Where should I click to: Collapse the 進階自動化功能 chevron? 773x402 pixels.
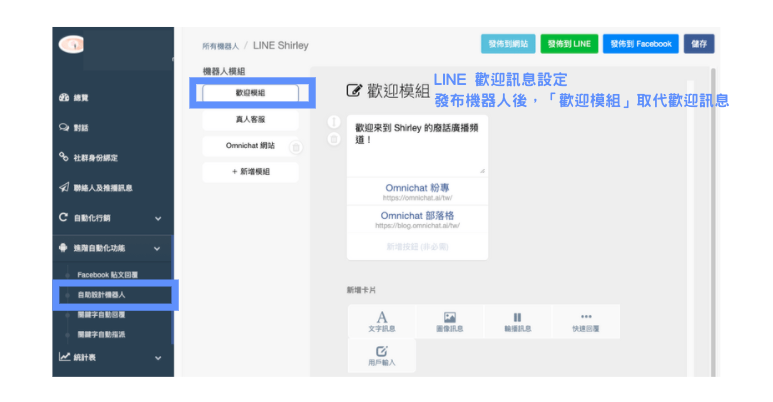click(x=157, y=249)
